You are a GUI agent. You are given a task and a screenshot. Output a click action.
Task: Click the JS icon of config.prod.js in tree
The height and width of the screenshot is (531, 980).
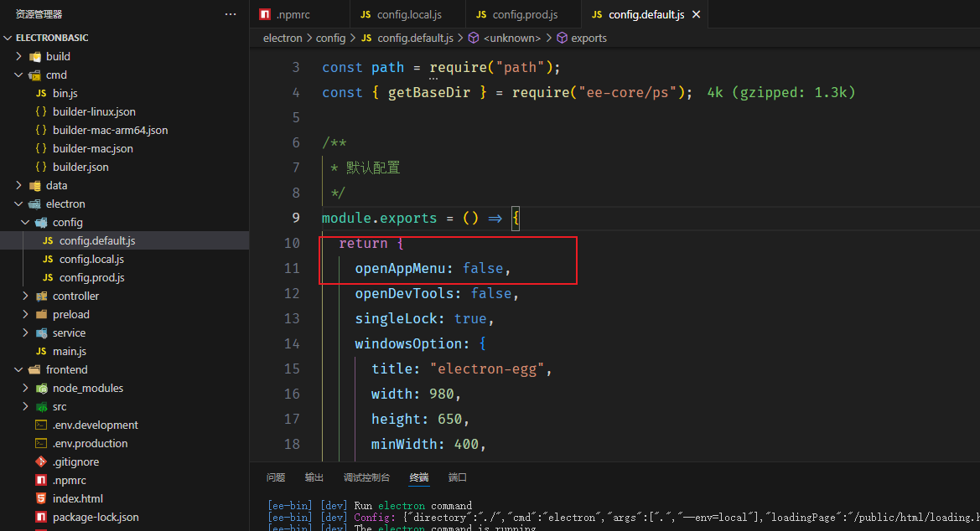pos(48,277)
